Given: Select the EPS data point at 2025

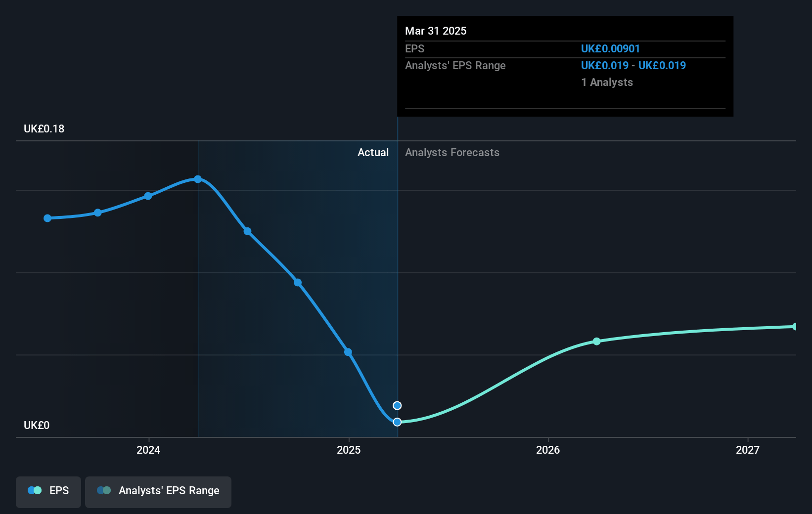Looking at the screenshot, I should tap(348, 352).
